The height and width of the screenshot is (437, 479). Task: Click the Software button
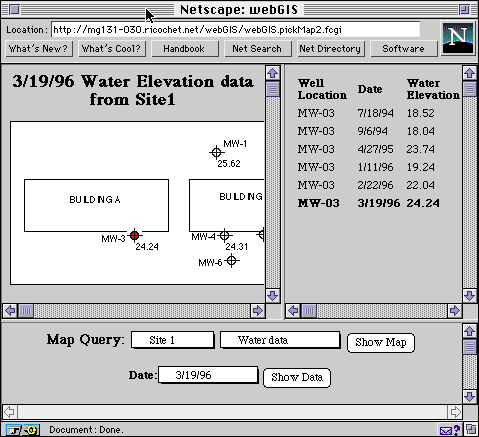404,49
